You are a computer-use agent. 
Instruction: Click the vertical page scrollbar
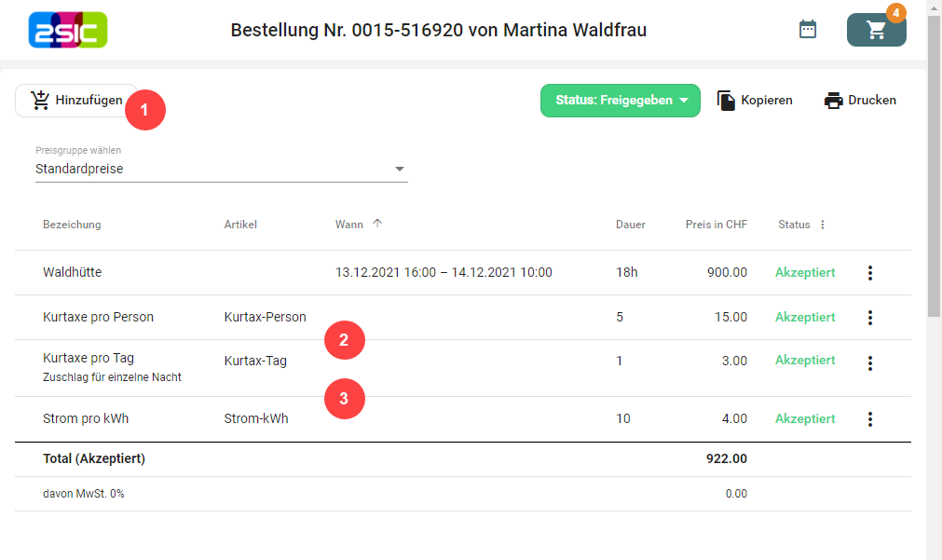pyautogui.click(x=934, y=186)
